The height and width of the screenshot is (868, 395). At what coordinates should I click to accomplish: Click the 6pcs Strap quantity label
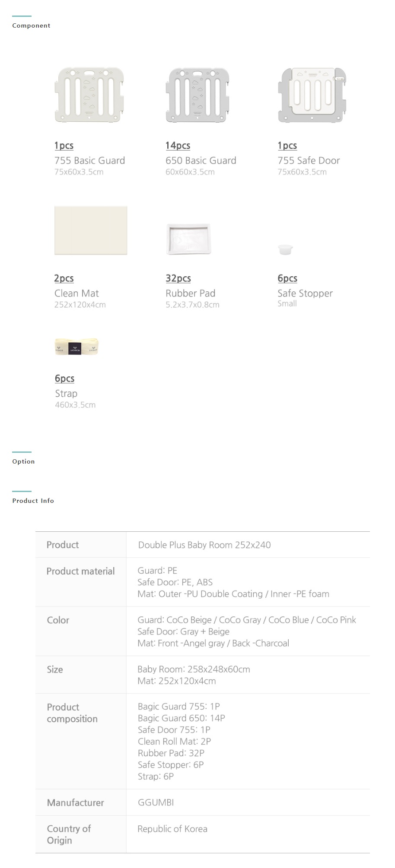pyautogui.click(x=64, y=379)
